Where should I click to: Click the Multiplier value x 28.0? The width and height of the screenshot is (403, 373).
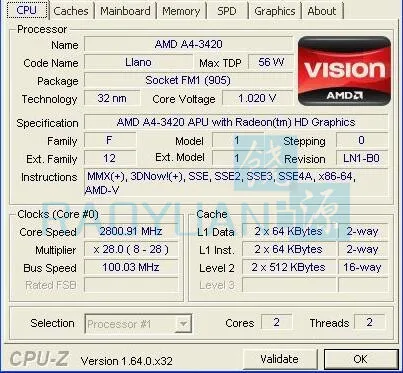click(x=131, y=249)
